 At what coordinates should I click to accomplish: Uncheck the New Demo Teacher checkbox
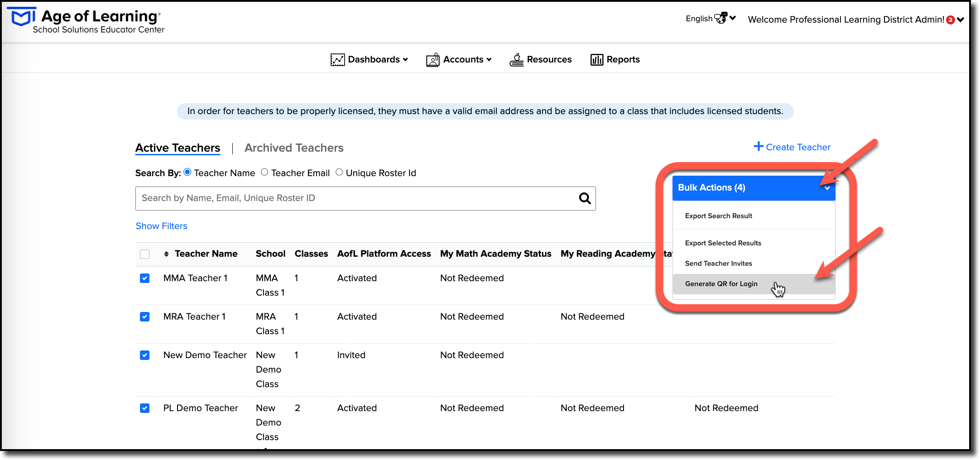145,355
